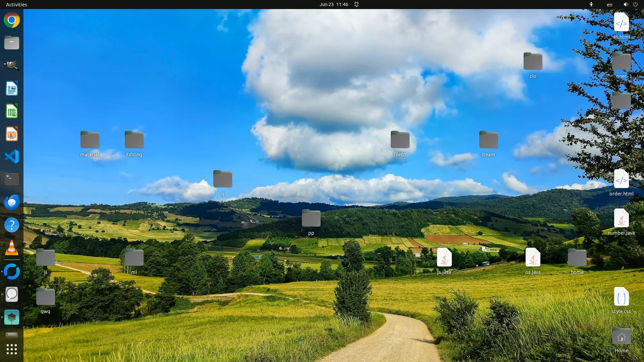Open Google Chrome from the dock
Viewport: 644px width, 362px height.
click(x=12, y=20)
